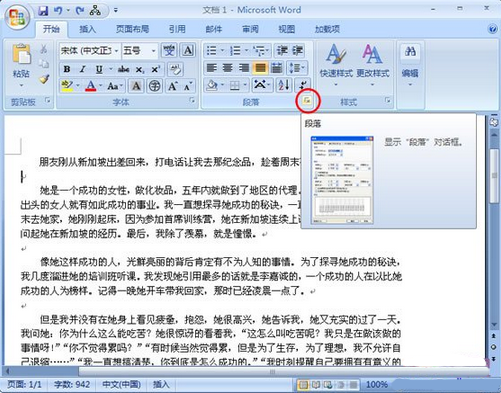Apply character border with framed A
Viewport: 501px width, 393px height.
point(188,51)
